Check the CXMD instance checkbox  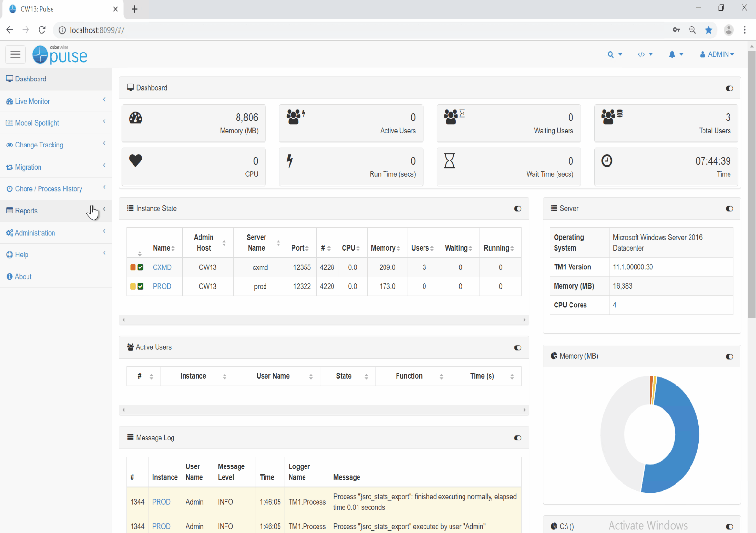141,267
